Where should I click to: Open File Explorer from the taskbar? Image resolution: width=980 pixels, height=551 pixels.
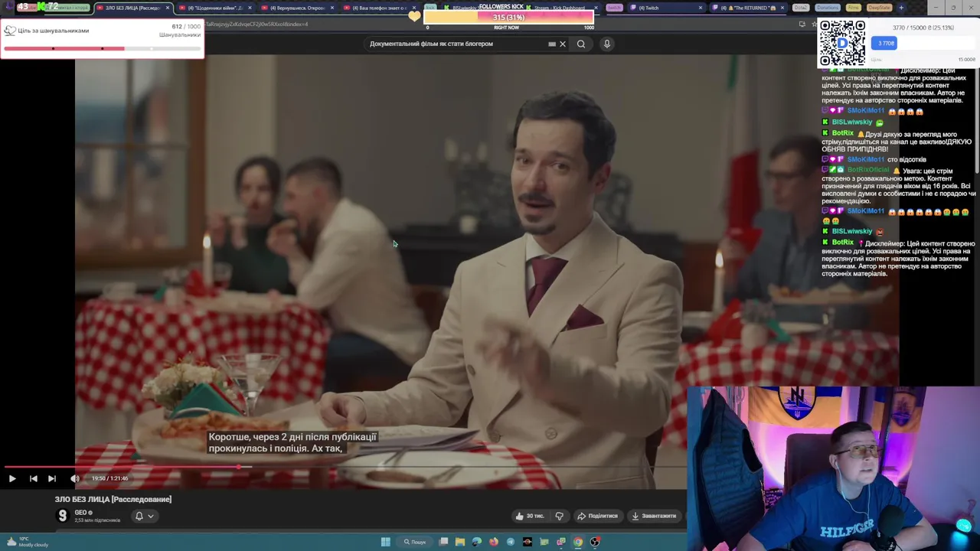coord(459,542)
